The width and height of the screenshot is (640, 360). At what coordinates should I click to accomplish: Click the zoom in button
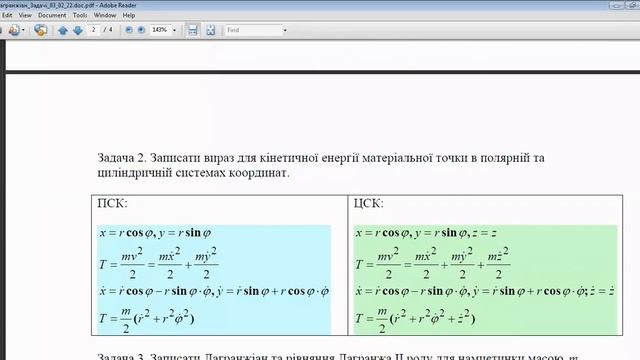tap(141, 30)
